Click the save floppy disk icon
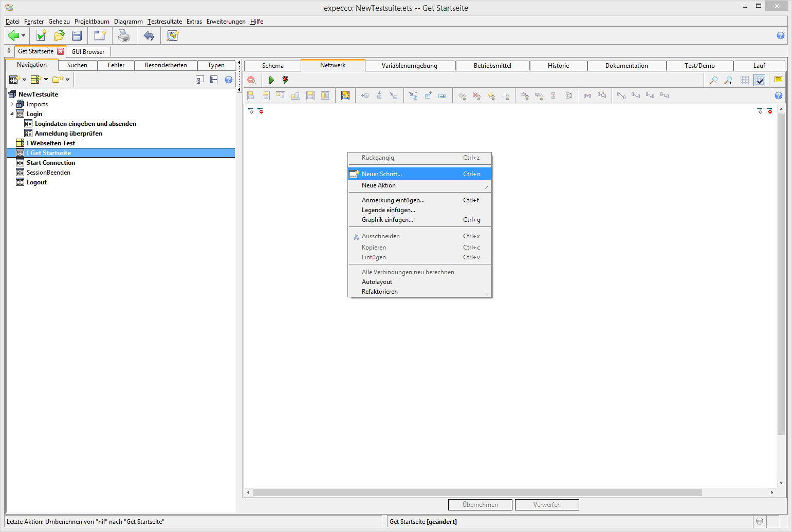Screen dimensions: 792x532 [77, 35]
